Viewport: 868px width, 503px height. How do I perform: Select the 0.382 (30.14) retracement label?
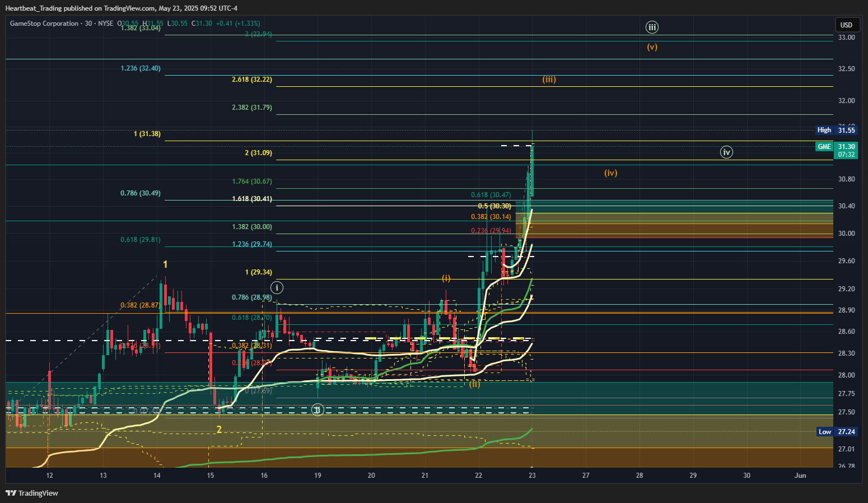[491, 217]
